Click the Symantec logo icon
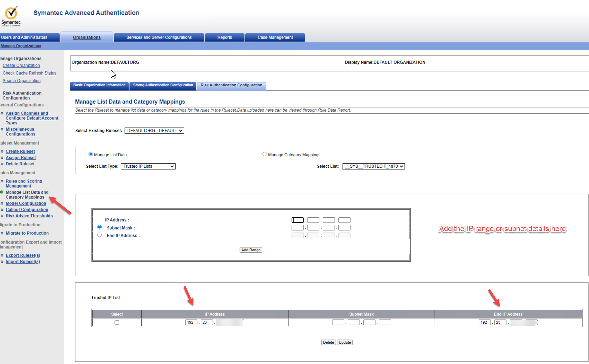 (x=11, y=13)
